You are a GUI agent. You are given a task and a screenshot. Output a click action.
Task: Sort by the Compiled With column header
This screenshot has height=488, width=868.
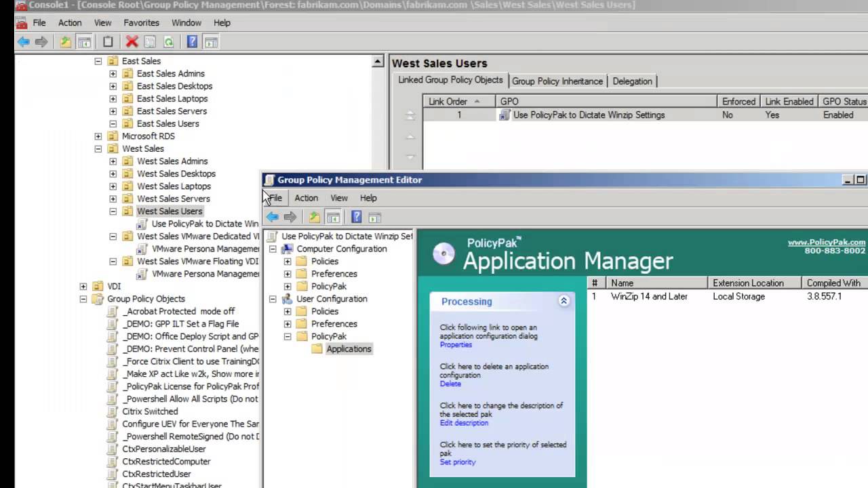(835, 283)
